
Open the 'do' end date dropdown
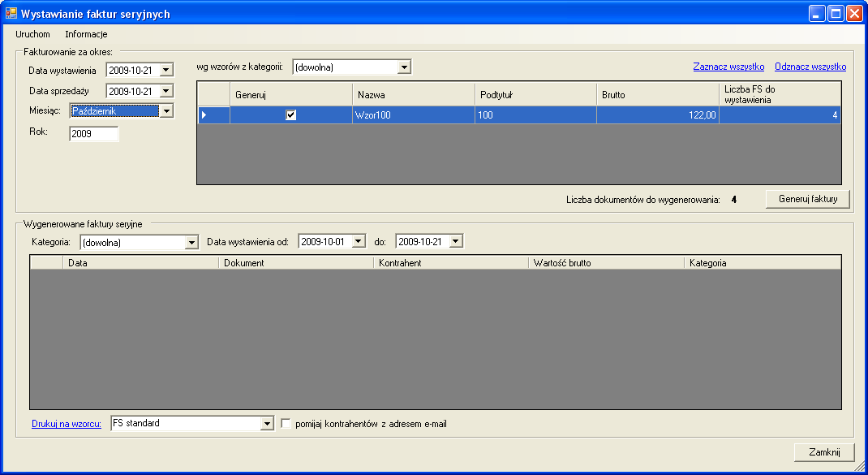point(456,242)
